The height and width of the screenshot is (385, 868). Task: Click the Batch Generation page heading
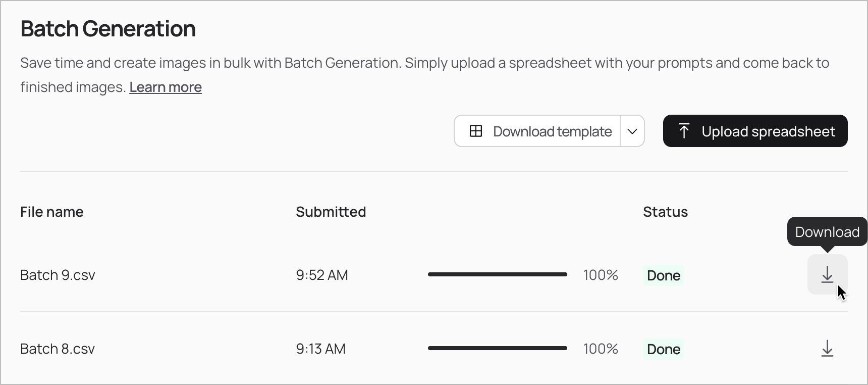(108, 29)
